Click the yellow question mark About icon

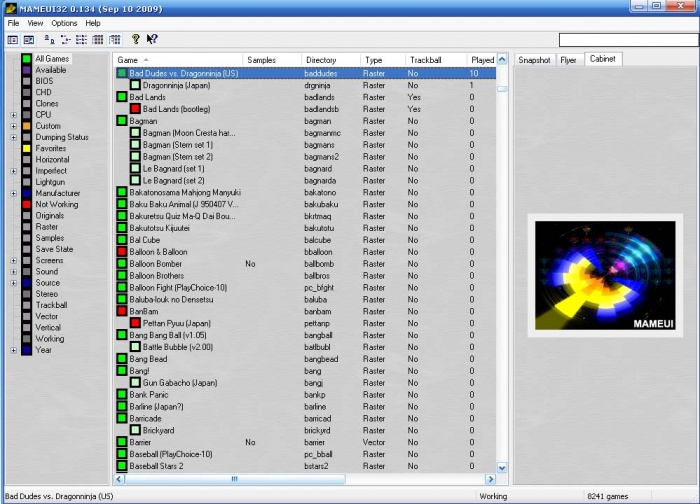tap(136, 39)
